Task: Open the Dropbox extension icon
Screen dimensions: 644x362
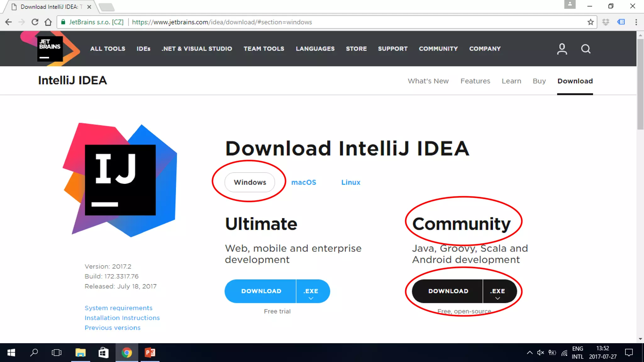Action: click(606, 22)
